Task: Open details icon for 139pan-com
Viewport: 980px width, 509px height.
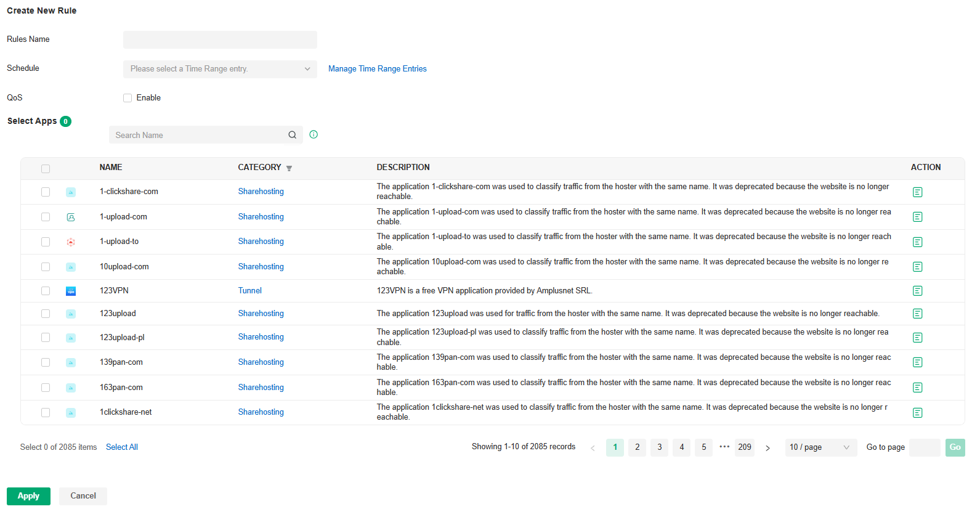Action: pyautogui.click(x=917, y=362)
